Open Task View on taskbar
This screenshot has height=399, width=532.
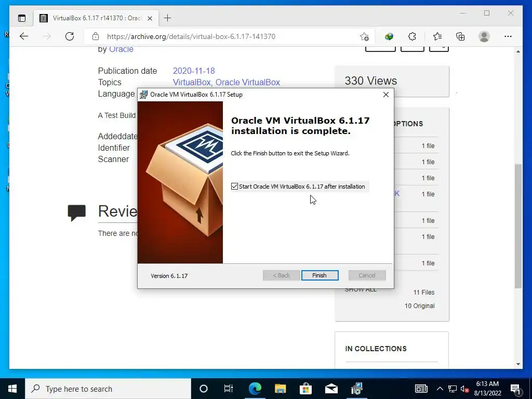pos(229,389)
